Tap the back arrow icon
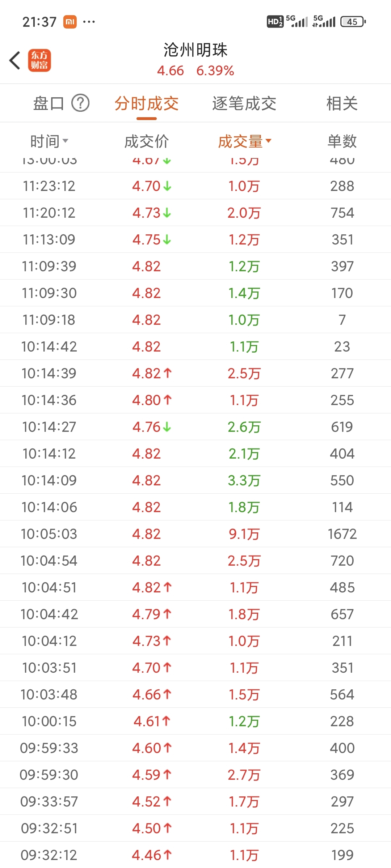Viewport: 391px width, 868px height. point(15,60)
